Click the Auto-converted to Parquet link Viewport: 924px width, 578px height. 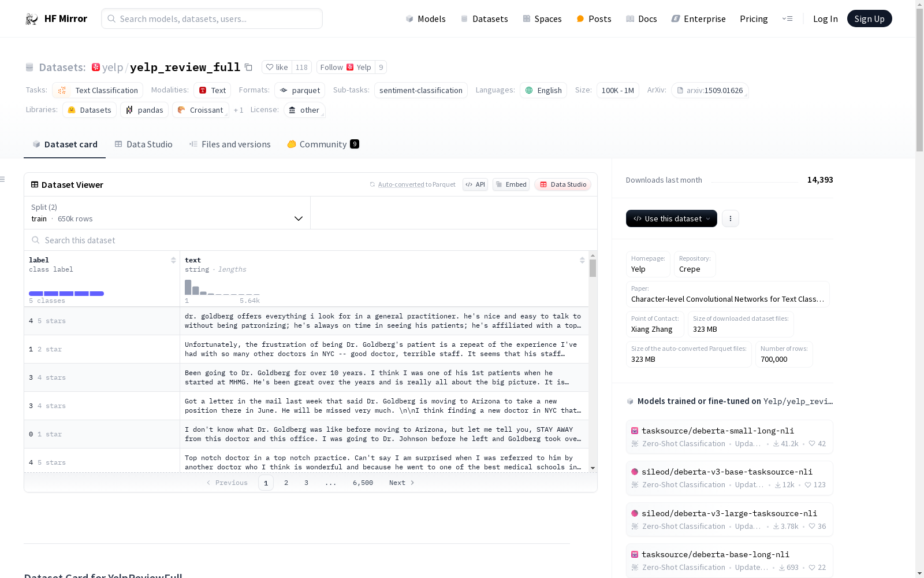pyautogui.click(x=416, y=184)
